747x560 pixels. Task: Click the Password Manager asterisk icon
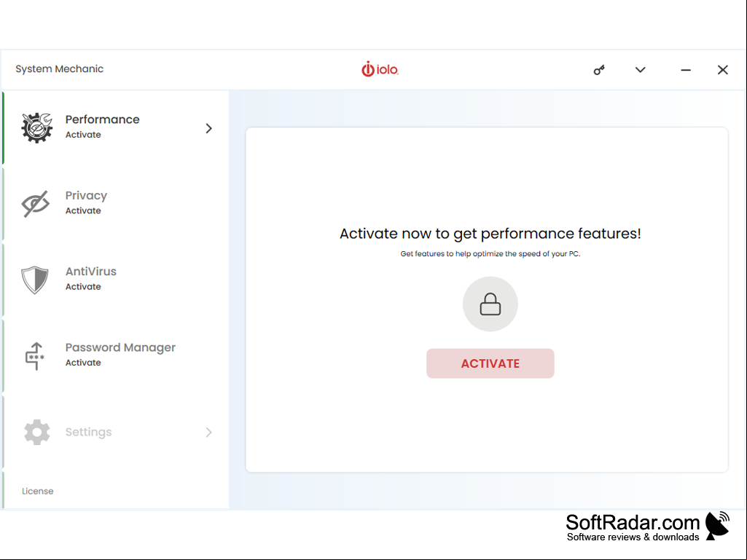pos(35,355)
